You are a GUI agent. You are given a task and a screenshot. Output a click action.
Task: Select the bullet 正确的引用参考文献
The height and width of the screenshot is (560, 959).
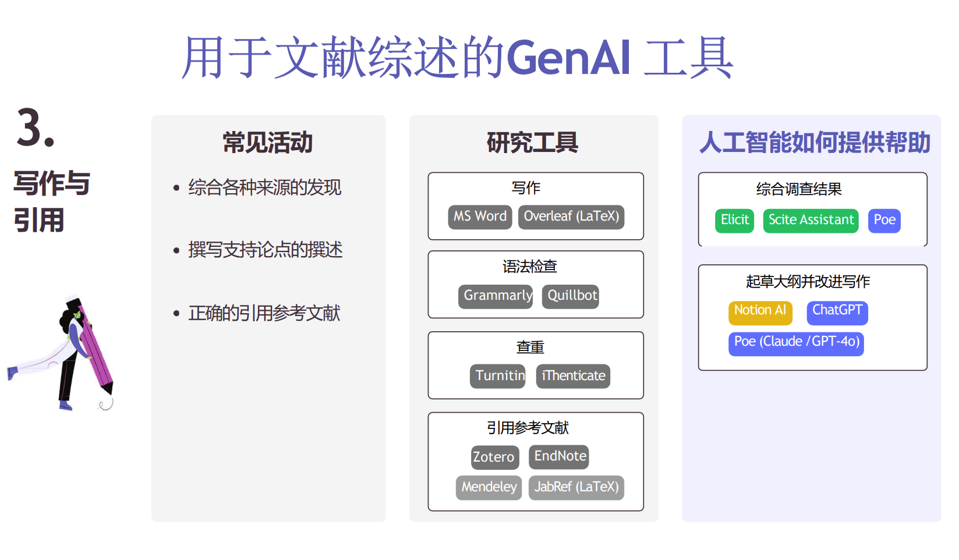(264, 313)
